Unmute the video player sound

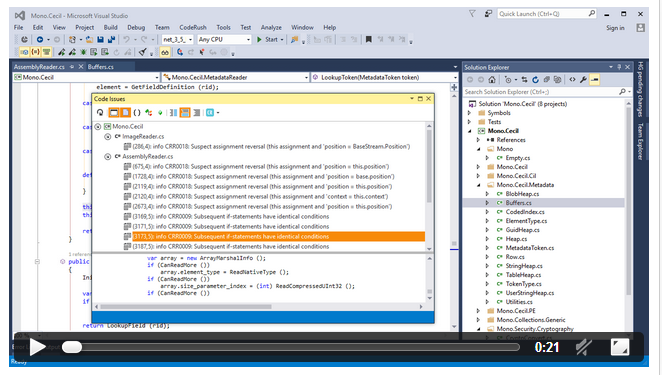click(583, 347)
